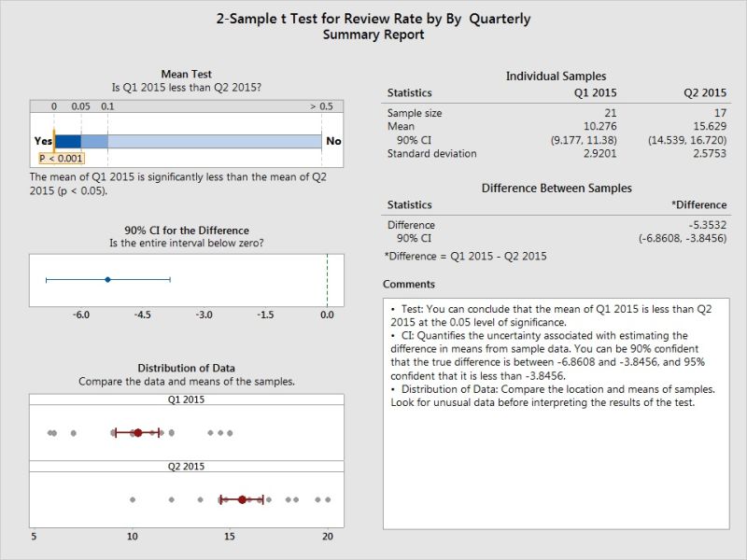Select the red mean marker in the Q2 2015 plot
Screen dimensions: 747x560
click(x=242, y=499)
